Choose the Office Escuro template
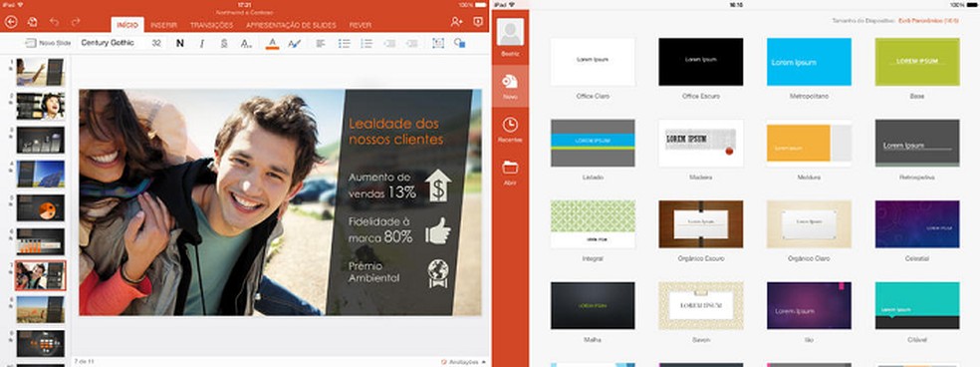 click(x=700, y=62)
